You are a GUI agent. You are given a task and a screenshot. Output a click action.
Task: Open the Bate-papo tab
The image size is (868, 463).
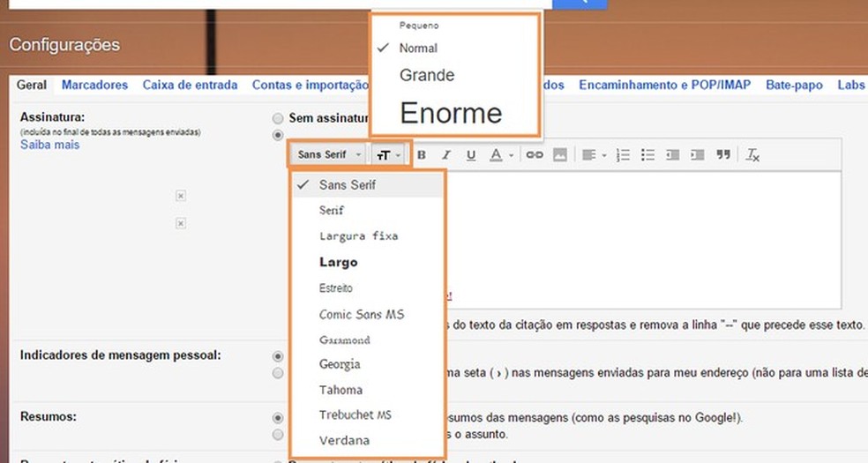[x=795, y=86]
